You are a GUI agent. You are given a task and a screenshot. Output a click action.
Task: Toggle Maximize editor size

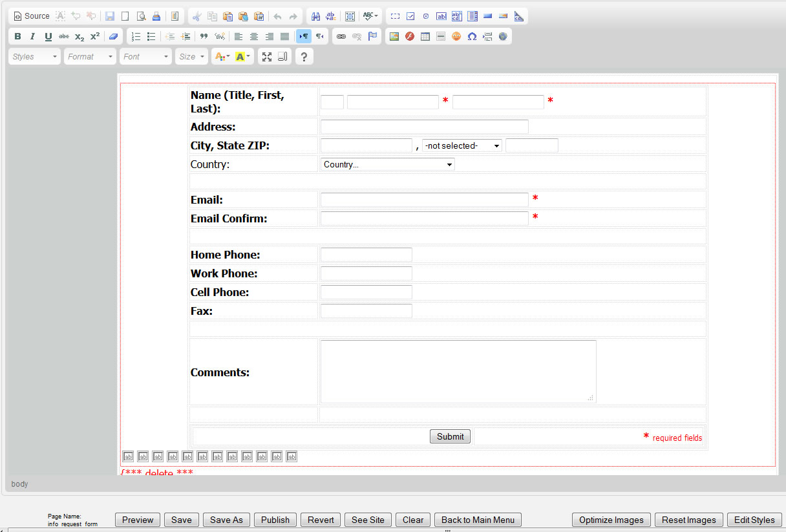point(267,57)
